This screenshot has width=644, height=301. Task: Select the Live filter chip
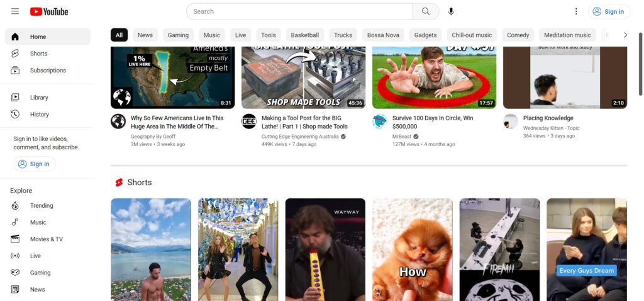coord(241,35)
